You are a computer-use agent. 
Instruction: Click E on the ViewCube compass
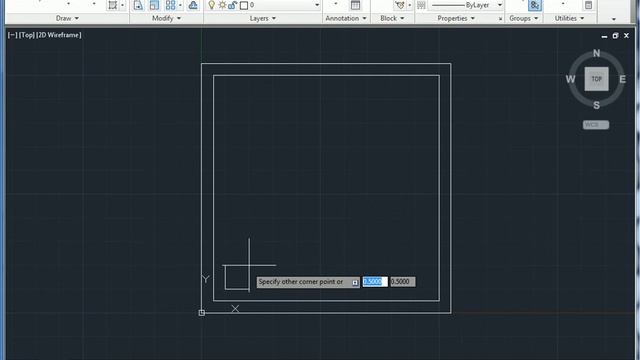pos(622,79)
